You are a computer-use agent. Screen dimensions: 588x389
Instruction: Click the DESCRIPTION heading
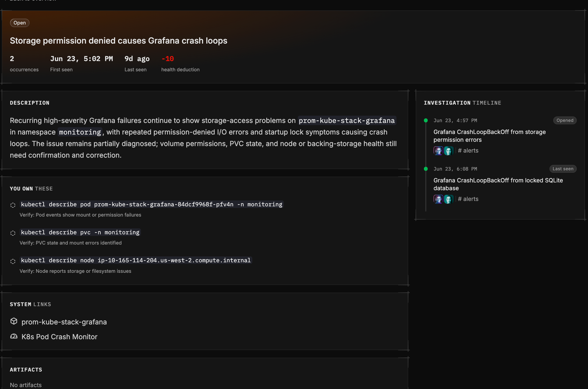pyautogui.click(x=30, y=103)
